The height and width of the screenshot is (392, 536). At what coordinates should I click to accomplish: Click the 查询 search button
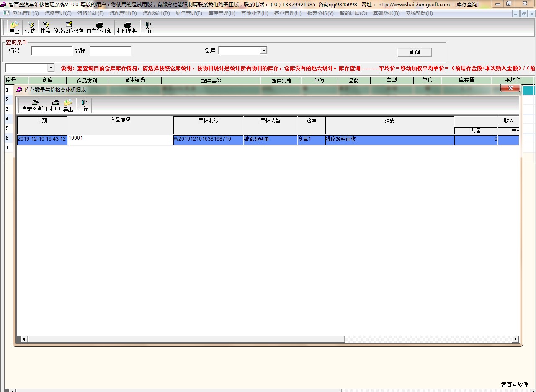[415, 52]
